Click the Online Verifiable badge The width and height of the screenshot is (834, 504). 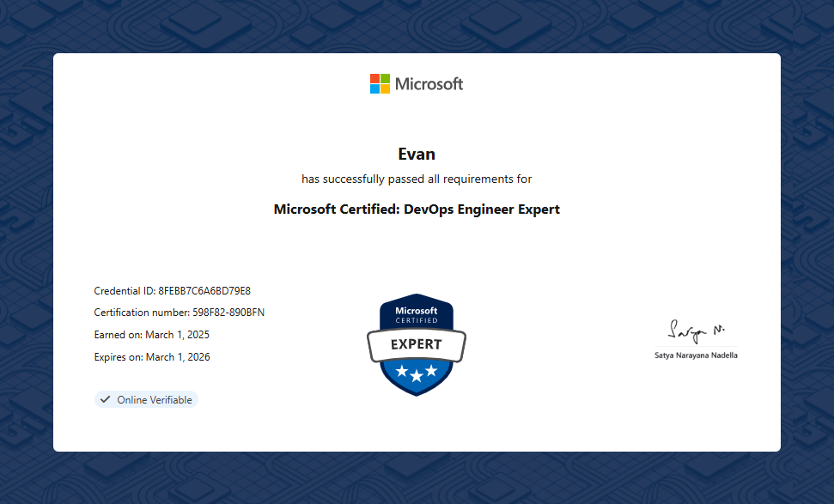[x=146, y=400]
